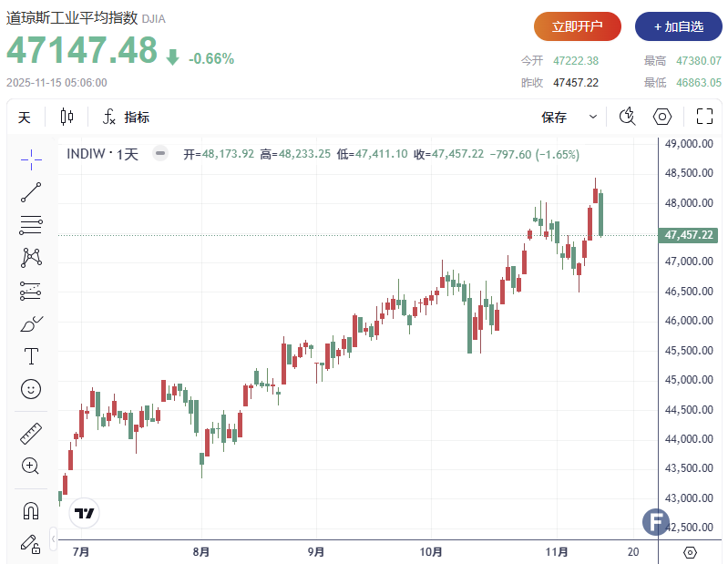
Task: Select the text annotation tool
Action: tap(31, 356)
